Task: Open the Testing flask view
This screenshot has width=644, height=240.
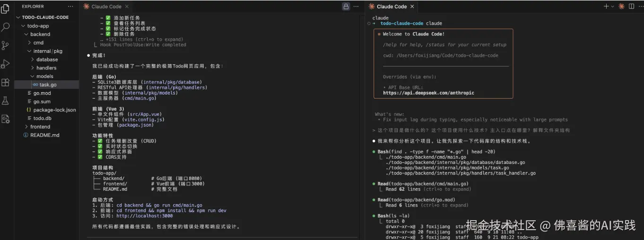Action: coord(6,101)
